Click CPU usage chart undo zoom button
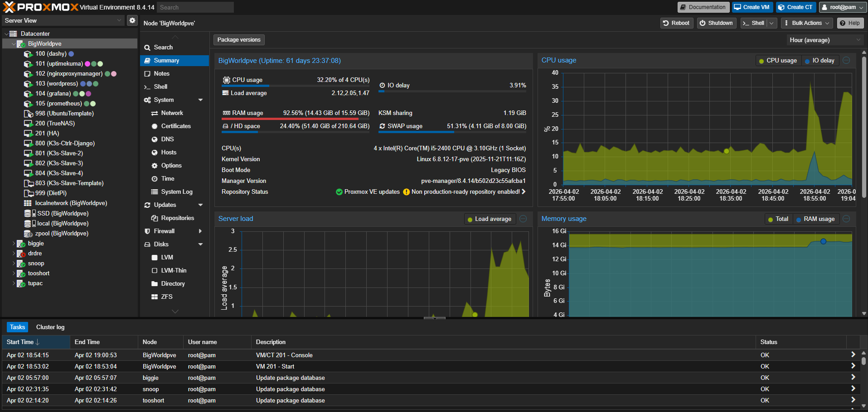 click(846, 60)
